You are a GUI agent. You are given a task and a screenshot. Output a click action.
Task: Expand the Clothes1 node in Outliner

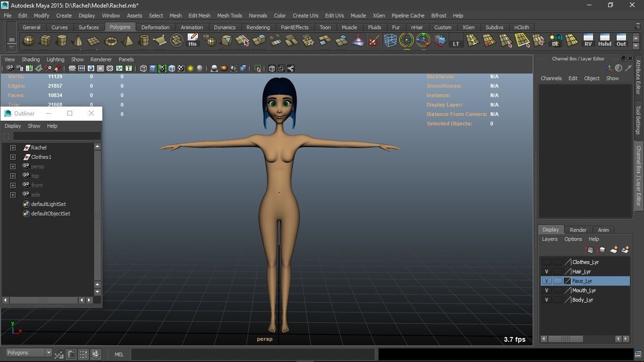(13, 157)
